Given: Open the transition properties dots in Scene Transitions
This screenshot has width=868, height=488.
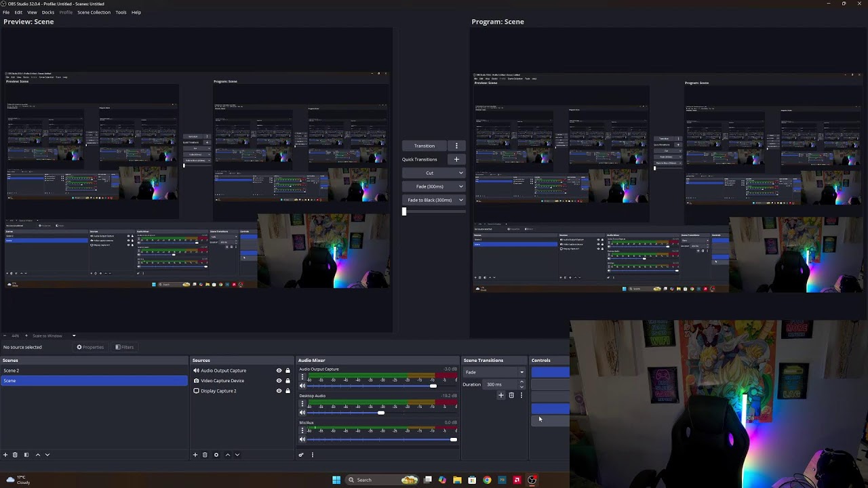Looking at the screenshot, I should point(521,395).
